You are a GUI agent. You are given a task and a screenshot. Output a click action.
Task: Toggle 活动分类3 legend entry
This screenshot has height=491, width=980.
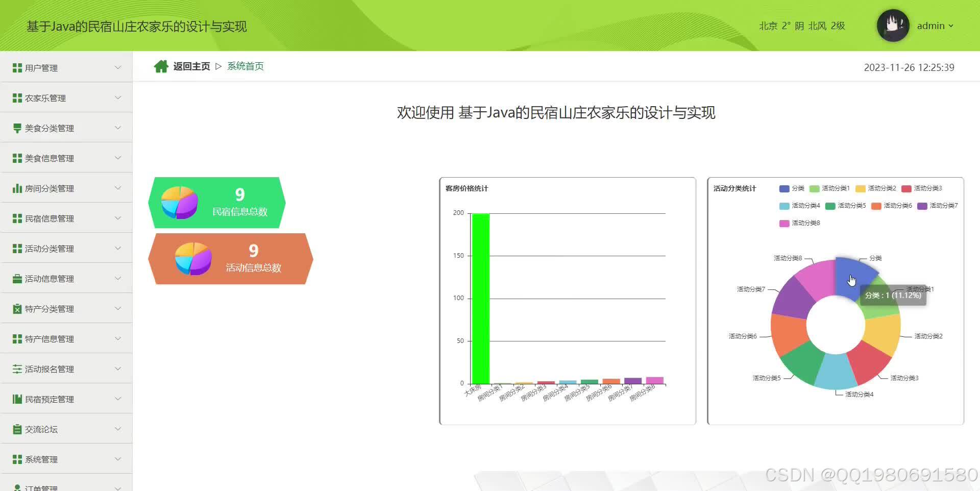921,188
